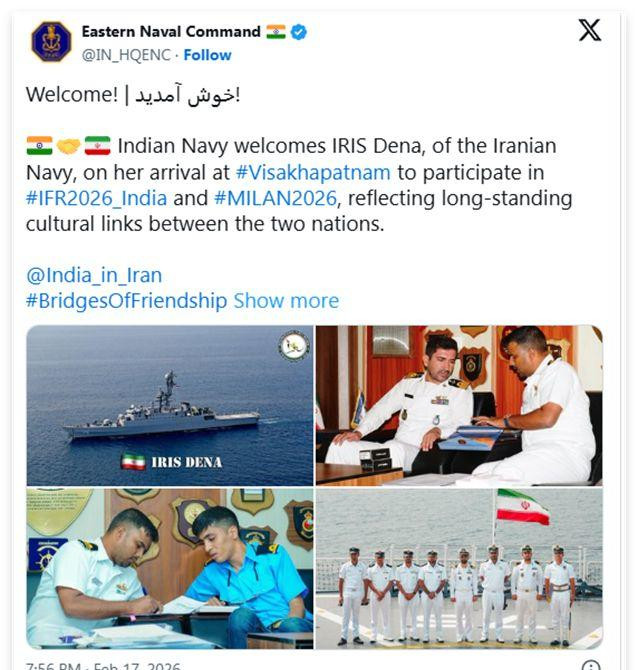Click the X logo icon
638x670 pixels.
click(x=589, y=30)
